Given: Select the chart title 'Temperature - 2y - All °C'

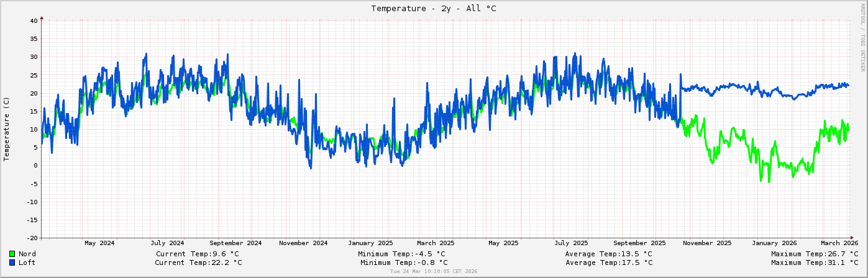Looking at the screenshot, I should (x=434, y=9).
